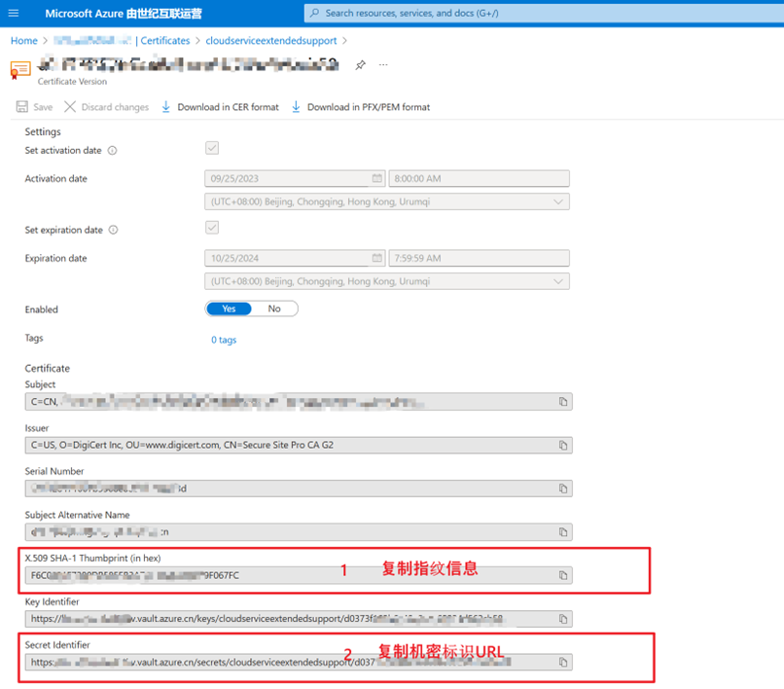
Task: Copy the Key Identifier URL
Action: pyautogui.click(x=563, y=619)
